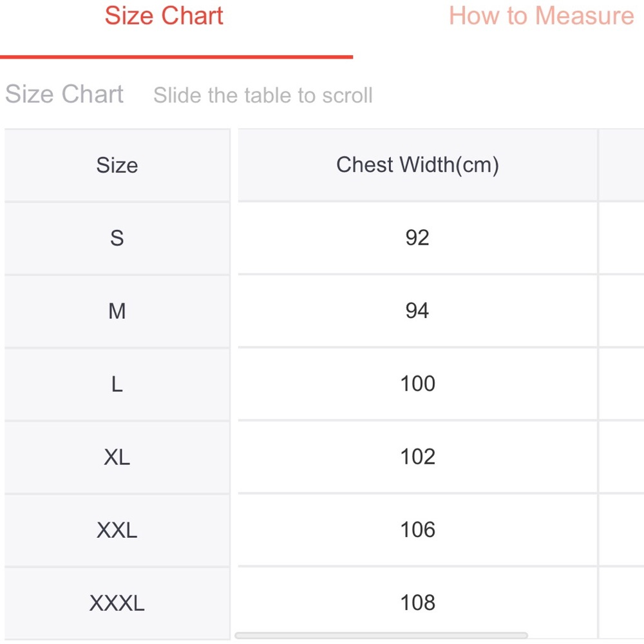Select the chest width value 102
This screenshot has width=644, height=644.
click(x=417, y=457)
